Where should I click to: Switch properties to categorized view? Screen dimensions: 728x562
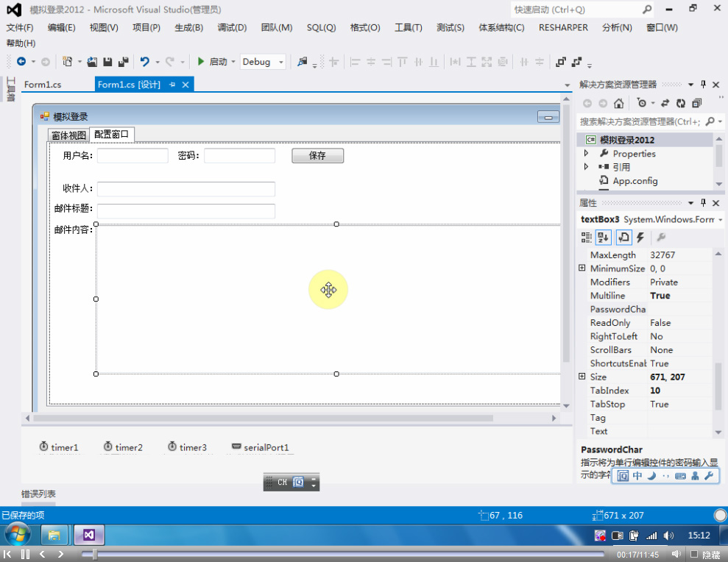(x=587, y=238)
